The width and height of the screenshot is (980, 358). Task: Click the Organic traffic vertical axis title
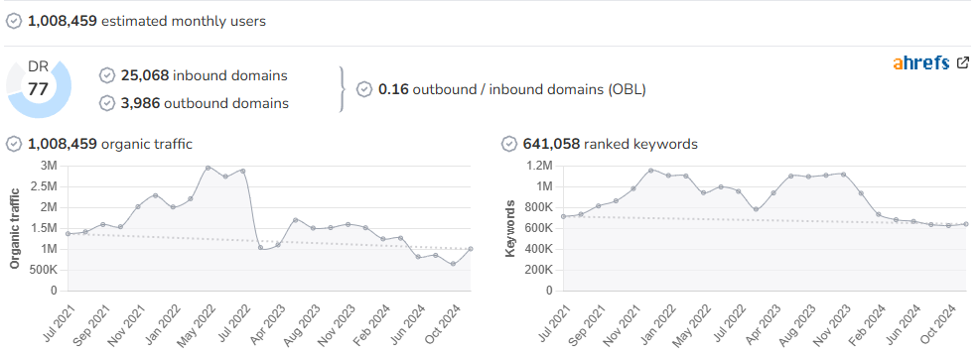tap(14, 229)
